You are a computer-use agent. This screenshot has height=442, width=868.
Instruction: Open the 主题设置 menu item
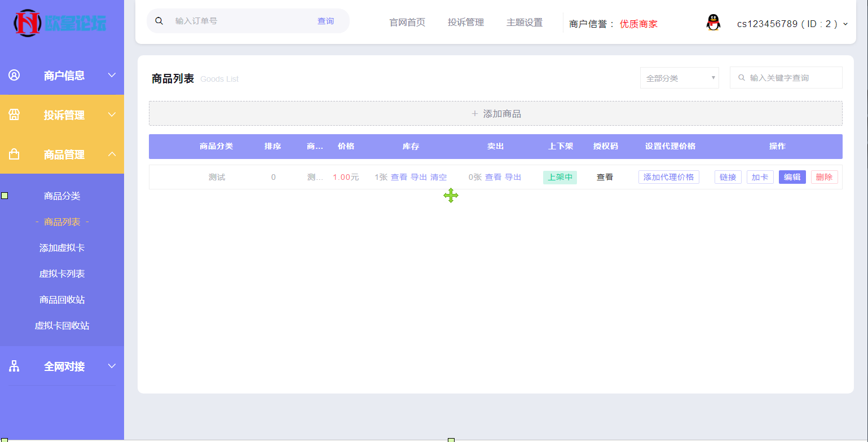[525, 23]
